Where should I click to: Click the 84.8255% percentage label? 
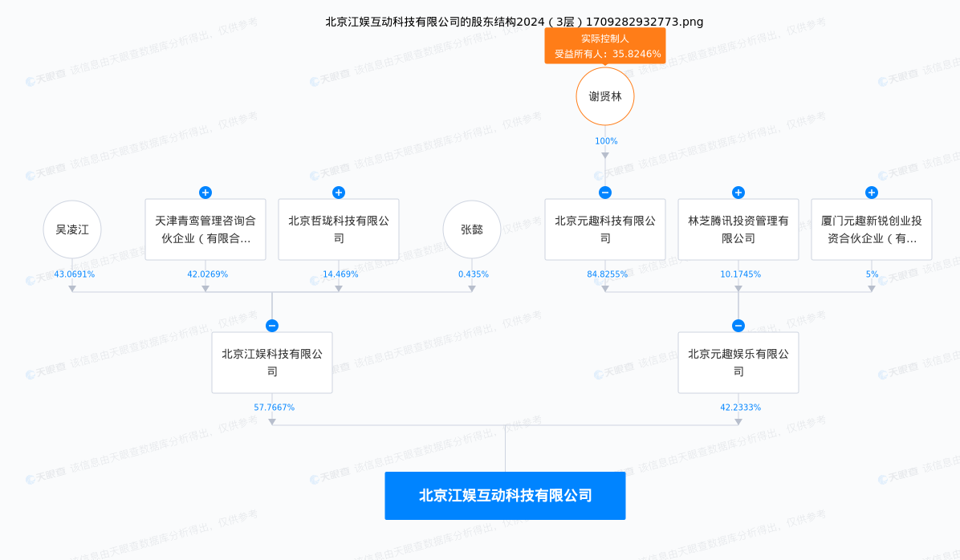pyautogui.click(x=605, y=274)
